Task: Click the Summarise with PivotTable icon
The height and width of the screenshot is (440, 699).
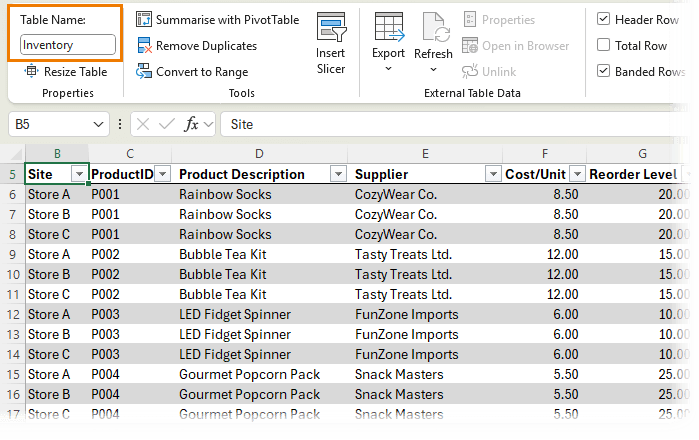Action: pyautogui.click(x=144, y=20)
